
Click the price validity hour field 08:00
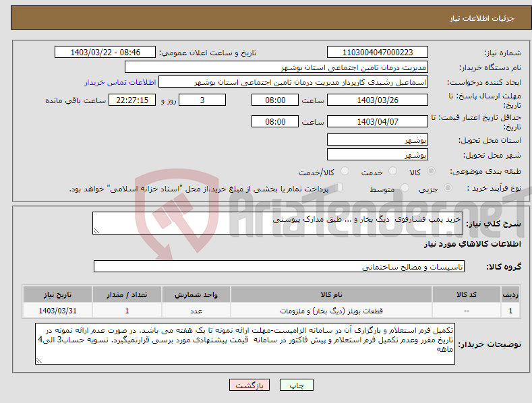click(275, 121)
